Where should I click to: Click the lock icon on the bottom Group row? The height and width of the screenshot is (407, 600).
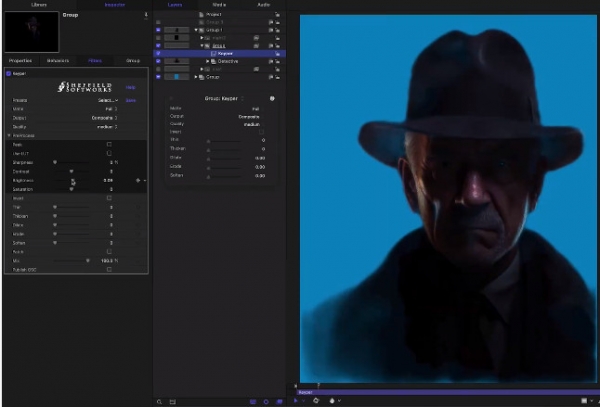click(277, 77)
